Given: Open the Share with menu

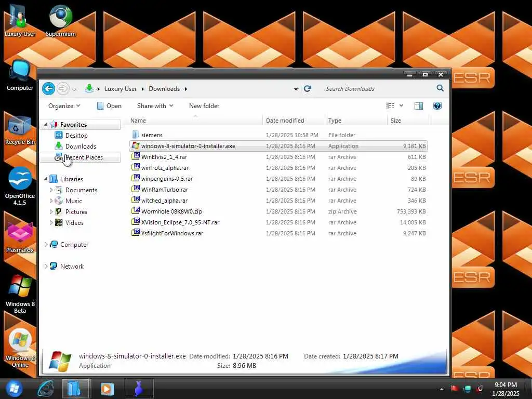Looking at the screenshot, I should pyautogui.click(x=155, y=106).
